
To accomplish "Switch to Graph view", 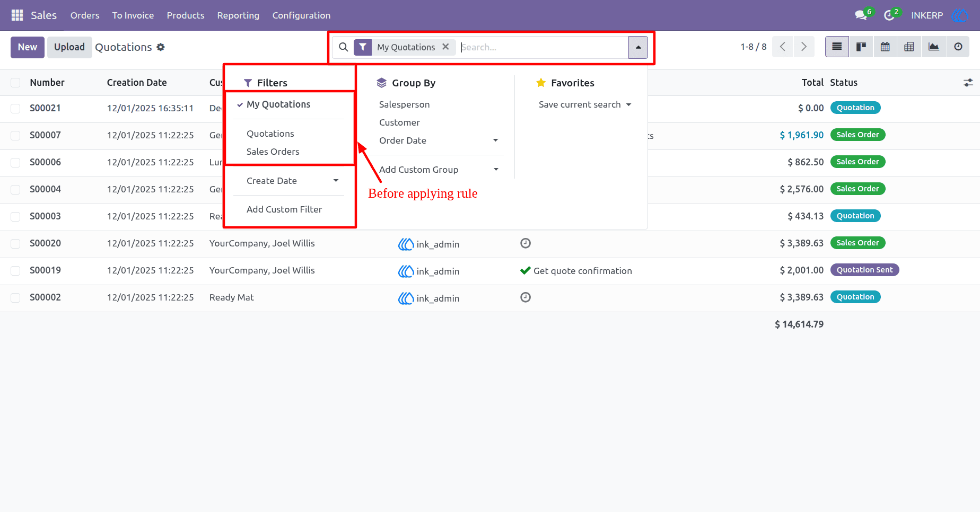I will 933,47.
